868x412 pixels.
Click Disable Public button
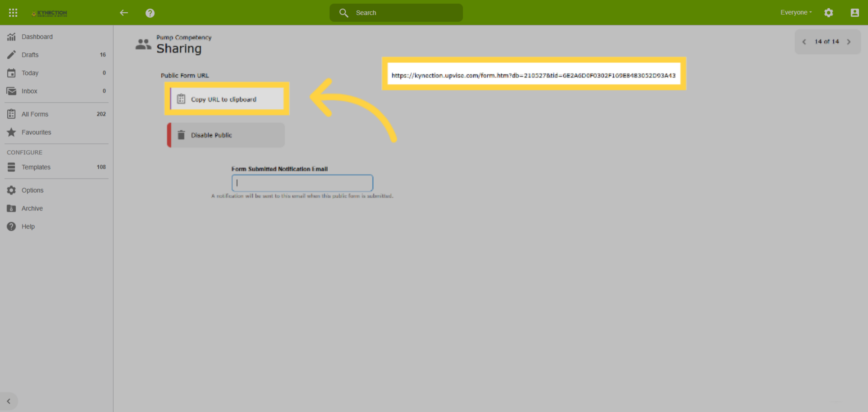pos(226,135)
